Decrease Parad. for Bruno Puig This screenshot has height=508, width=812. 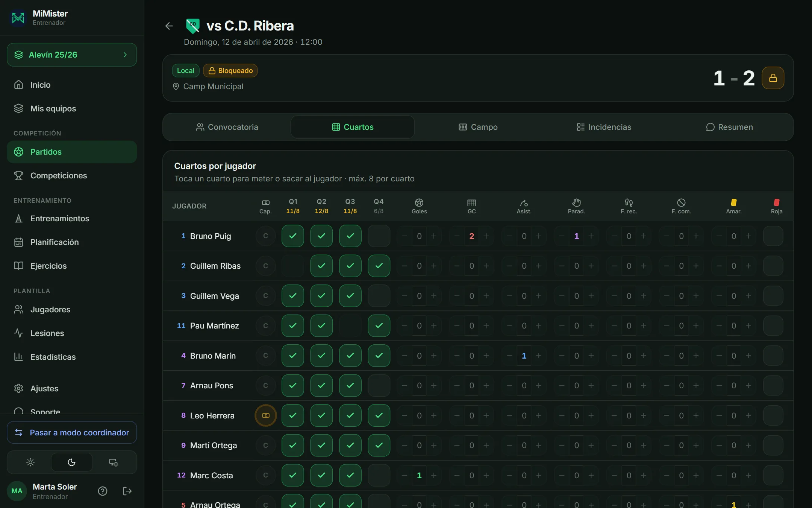[x=562, y=236]
